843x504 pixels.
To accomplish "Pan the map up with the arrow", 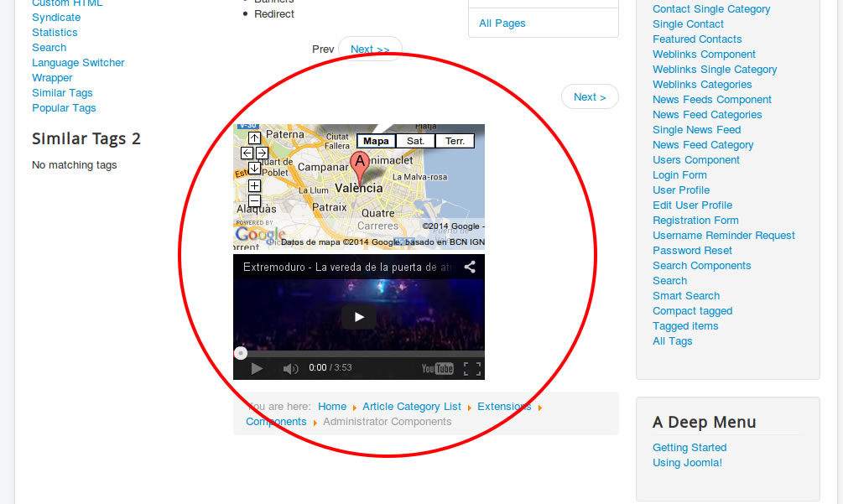I will click(254, 138).
